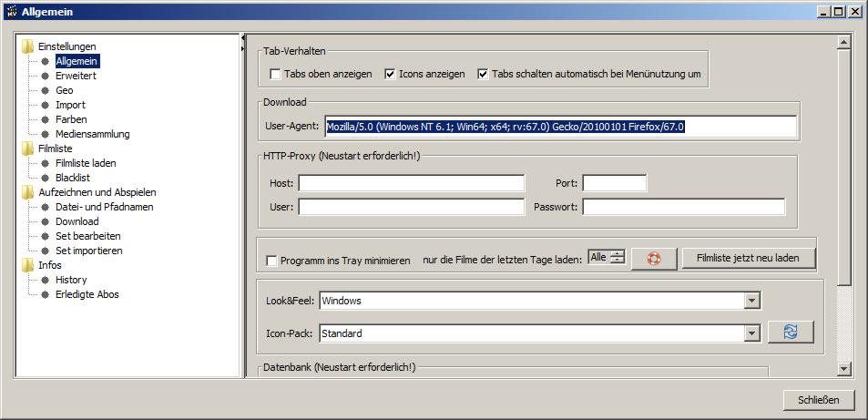Click the Filmliste folder icon
868x420 pixels.
tap(28, 149)
